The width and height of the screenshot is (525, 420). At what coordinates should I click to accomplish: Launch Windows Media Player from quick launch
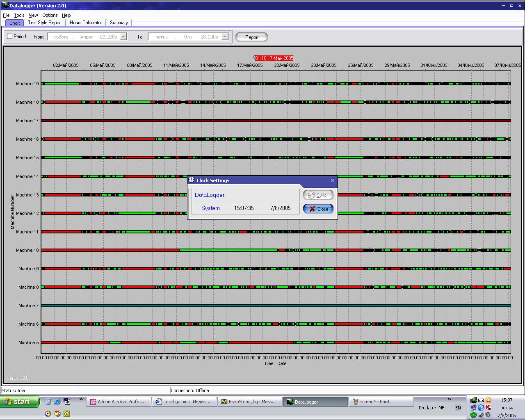48,413
